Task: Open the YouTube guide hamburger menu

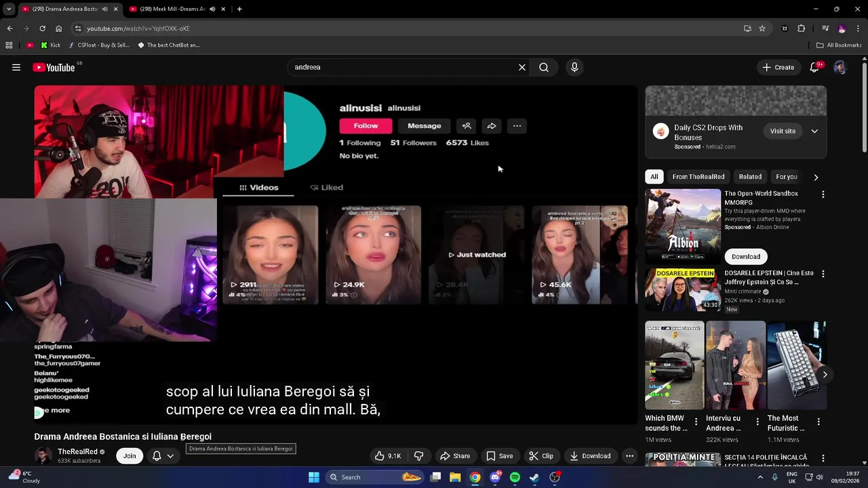Action: [x=16, y=67]
